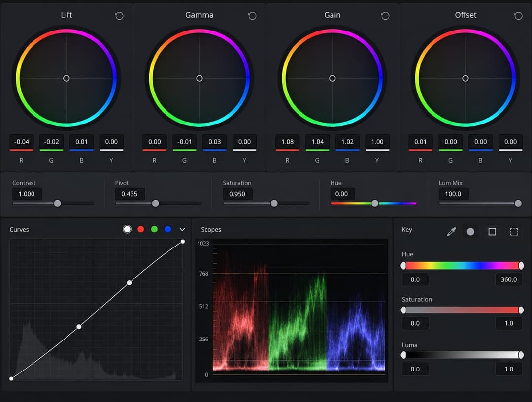Click the bottom-left curve endpoint
The width and height of the screenshot is (532, 402).
11,378
